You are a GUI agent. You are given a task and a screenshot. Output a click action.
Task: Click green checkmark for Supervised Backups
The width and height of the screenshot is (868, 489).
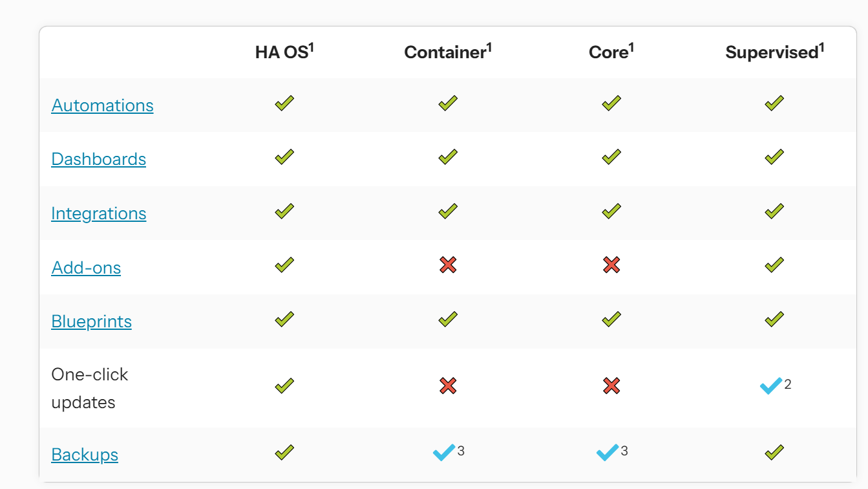774,452
